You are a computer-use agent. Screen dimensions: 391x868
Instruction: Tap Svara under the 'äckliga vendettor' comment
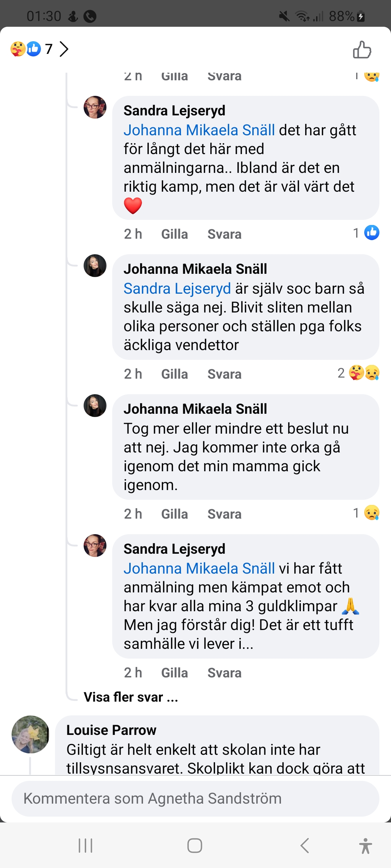[x=224, y=374]
